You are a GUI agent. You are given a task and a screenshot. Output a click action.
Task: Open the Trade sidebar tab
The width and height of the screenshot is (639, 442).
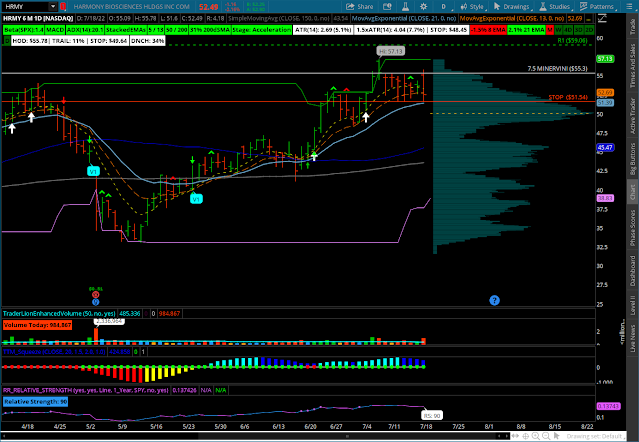pyautogui.click(x=632, y=26)
